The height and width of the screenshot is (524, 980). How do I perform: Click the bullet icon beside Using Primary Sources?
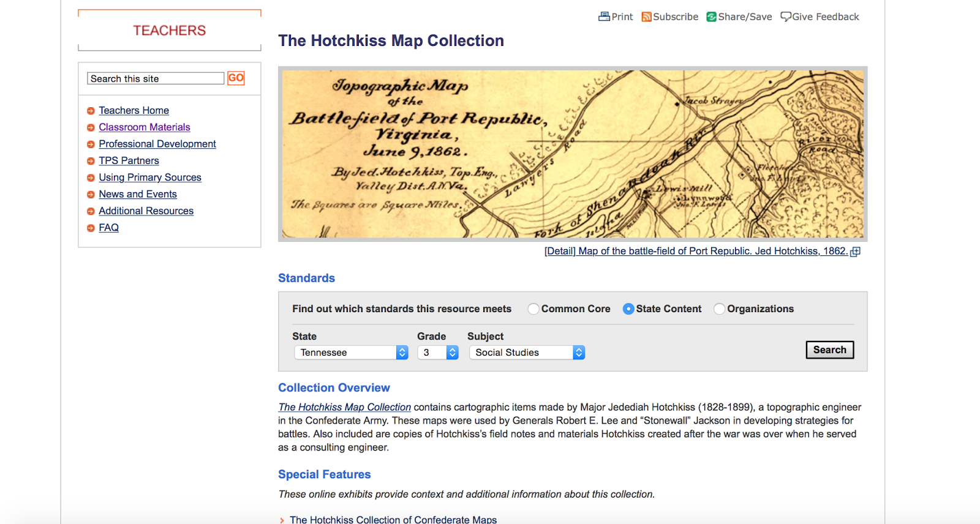pyautogui.click(x=91, y=178)
